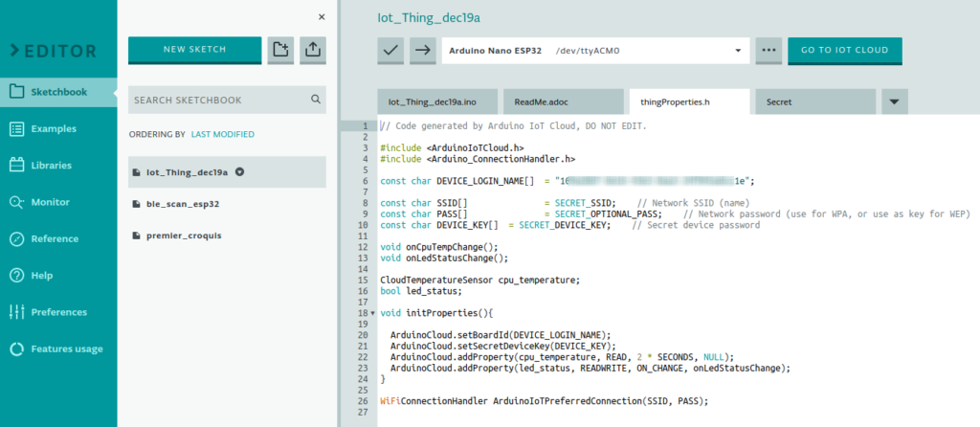This screenshot has width=980, height=427.
Task: Collapse the initProperties code fold arrow
Action: tap(373, 312)
